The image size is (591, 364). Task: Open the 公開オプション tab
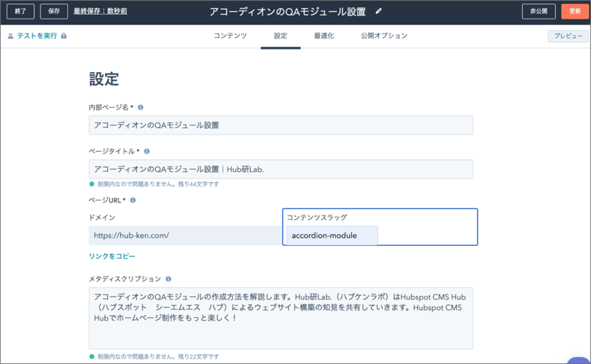tap(383, 36)
